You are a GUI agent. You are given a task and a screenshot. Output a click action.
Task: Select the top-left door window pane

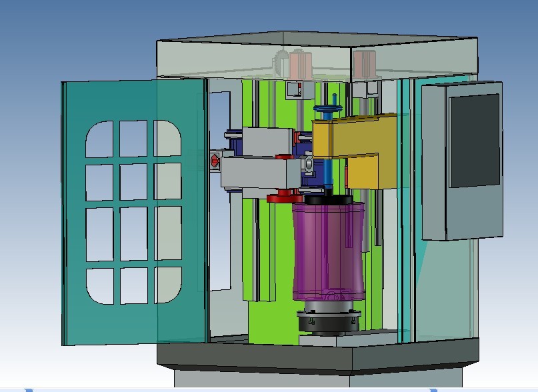click(x=99, y=139)
